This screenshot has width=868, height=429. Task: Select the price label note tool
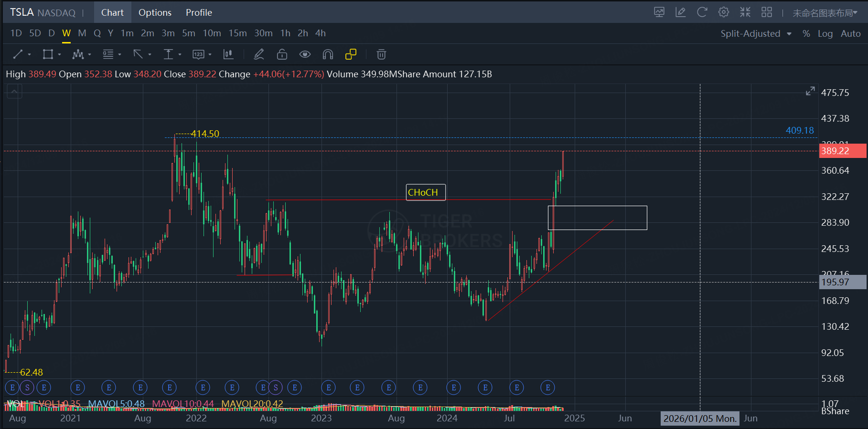click(x=198, y=54)
